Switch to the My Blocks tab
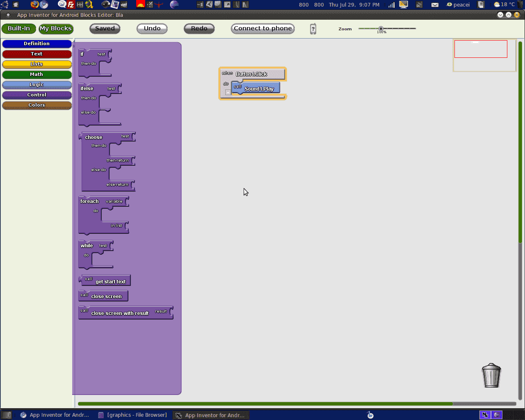Viewport: 525px width, 420px height. coord(56,28)
